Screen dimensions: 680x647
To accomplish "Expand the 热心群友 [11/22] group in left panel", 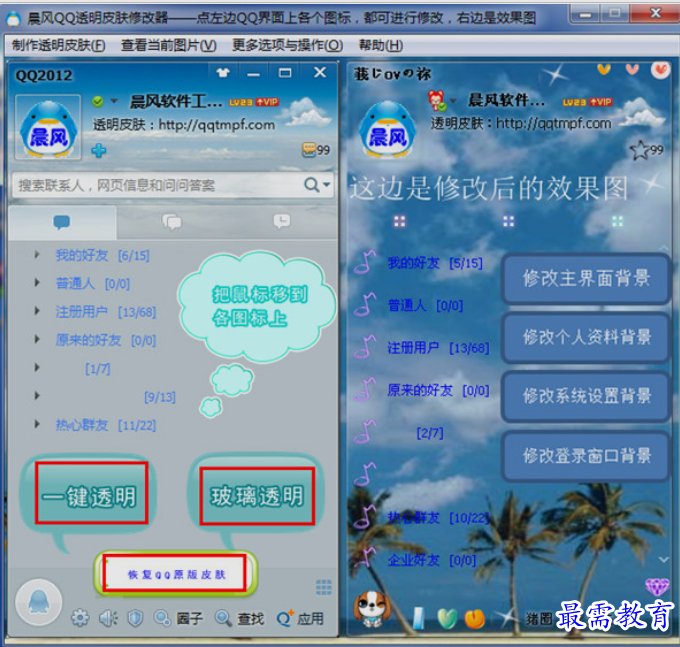I will coord(37,424).
